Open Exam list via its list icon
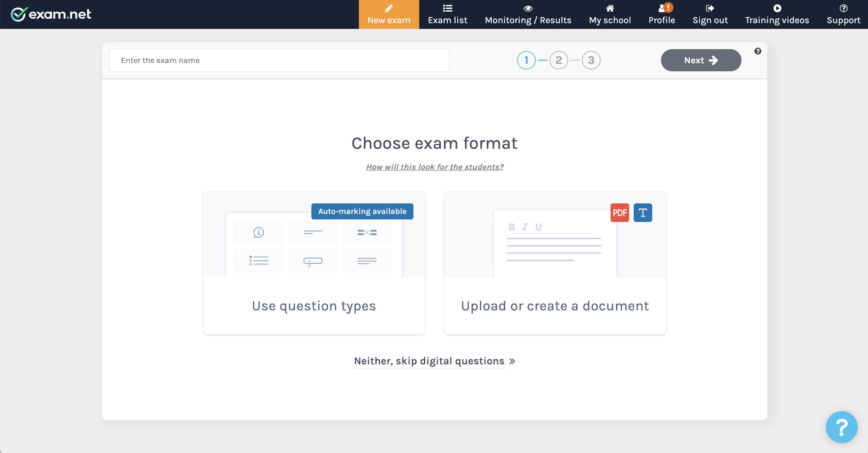868x453 pixels. pyautogui.click(x=447, y=8)
